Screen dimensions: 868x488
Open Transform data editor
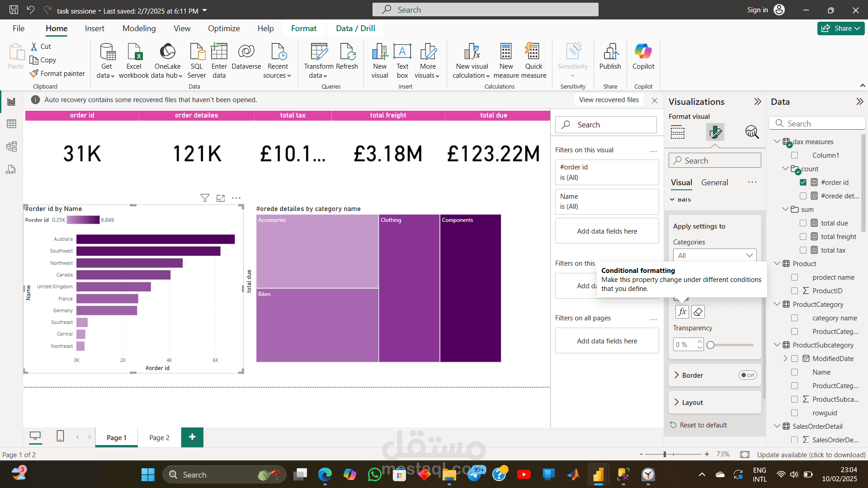click(x=318, y=61)
